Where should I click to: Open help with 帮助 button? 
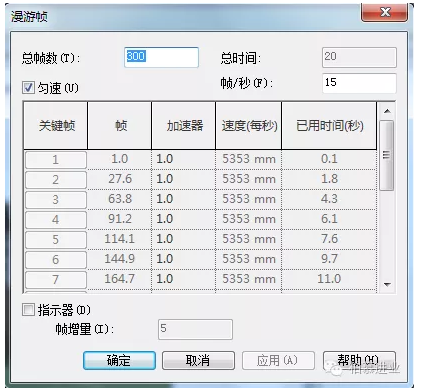359,360
